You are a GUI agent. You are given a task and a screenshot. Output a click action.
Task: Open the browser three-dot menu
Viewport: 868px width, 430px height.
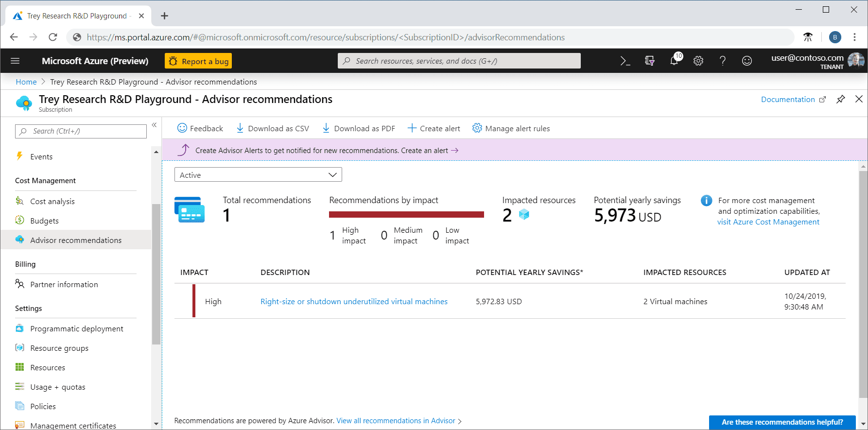tap(854, 37)
